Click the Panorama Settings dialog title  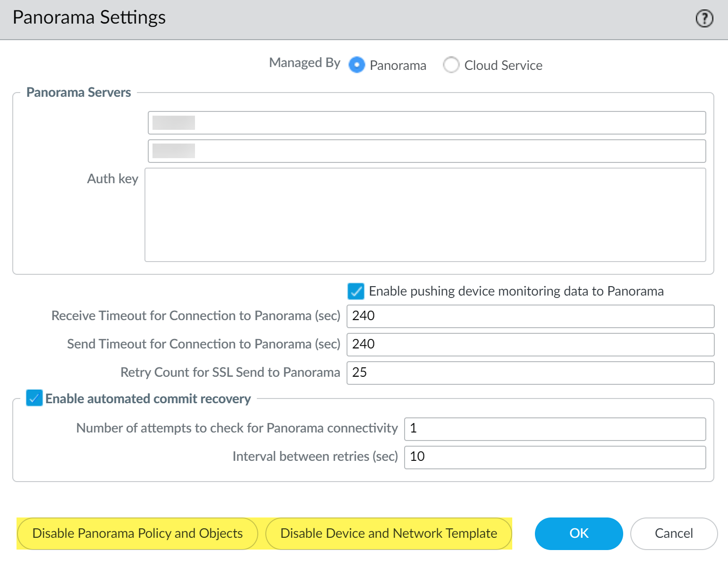pyautogui.click(x=89, y=18)
